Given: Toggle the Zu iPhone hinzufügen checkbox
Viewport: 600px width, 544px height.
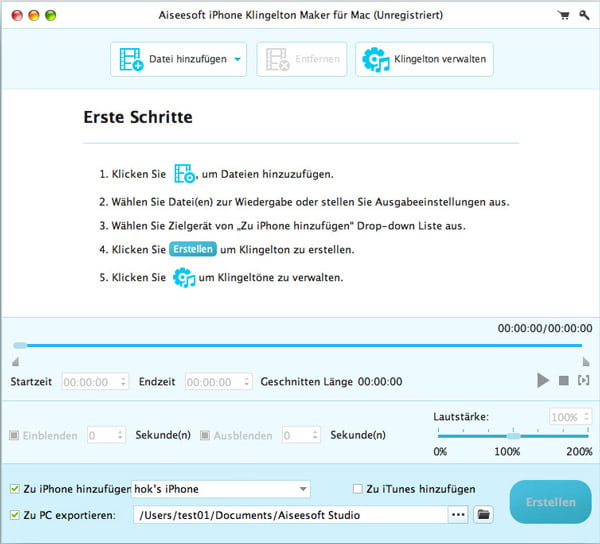Looking at the screenshot, I should point(13,489).
